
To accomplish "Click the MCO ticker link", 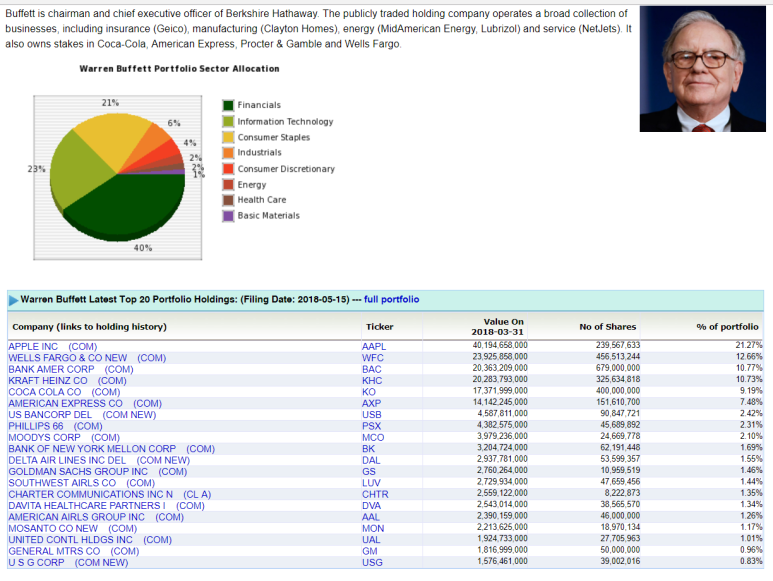I will pos(373,437).
